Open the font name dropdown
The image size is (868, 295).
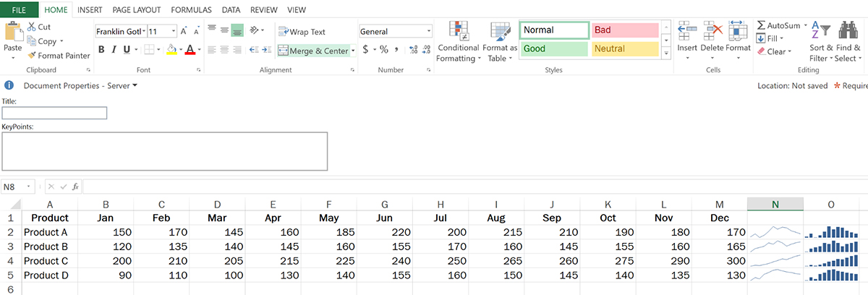tap(142, 32)
